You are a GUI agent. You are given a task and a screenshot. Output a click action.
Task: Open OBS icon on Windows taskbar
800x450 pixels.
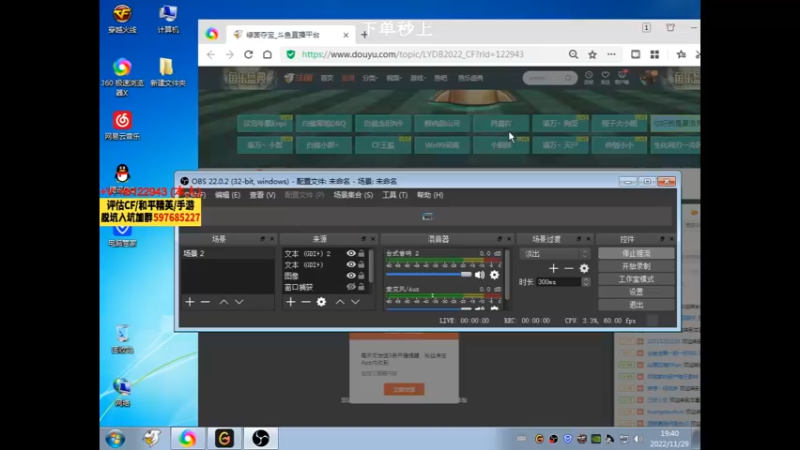tap(261, 438)
